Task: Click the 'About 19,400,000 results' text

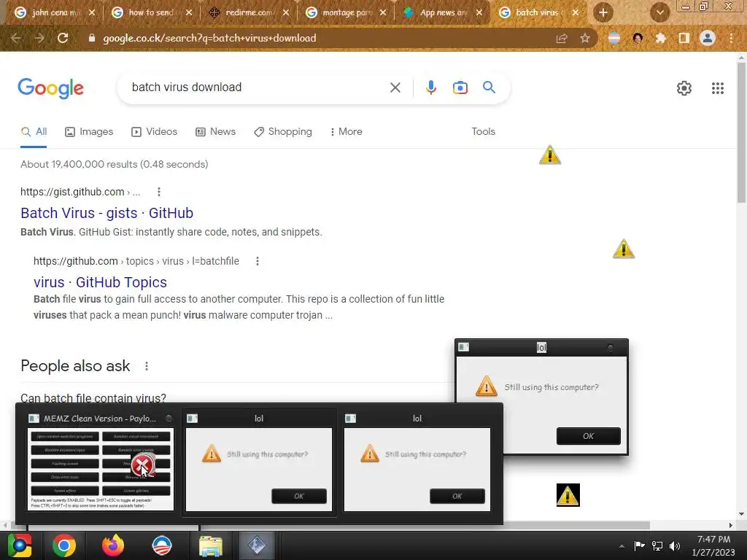Action: point(115,164)
